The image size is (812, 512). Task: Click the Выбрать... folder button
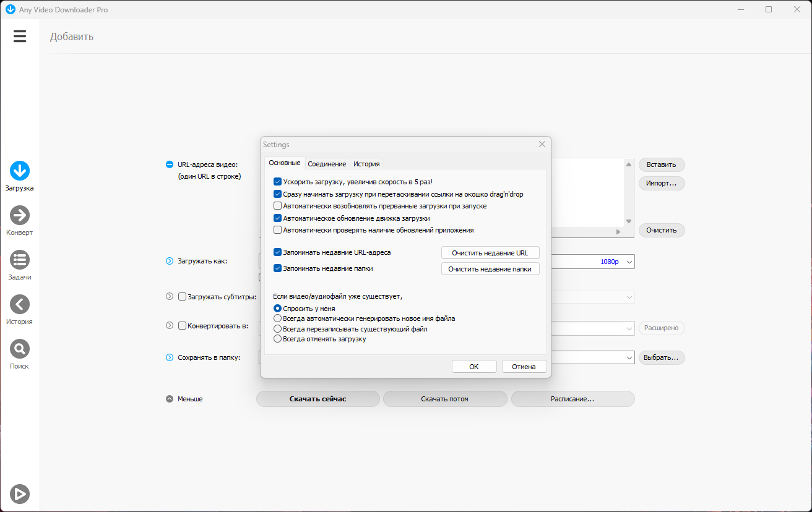(662, 357)
